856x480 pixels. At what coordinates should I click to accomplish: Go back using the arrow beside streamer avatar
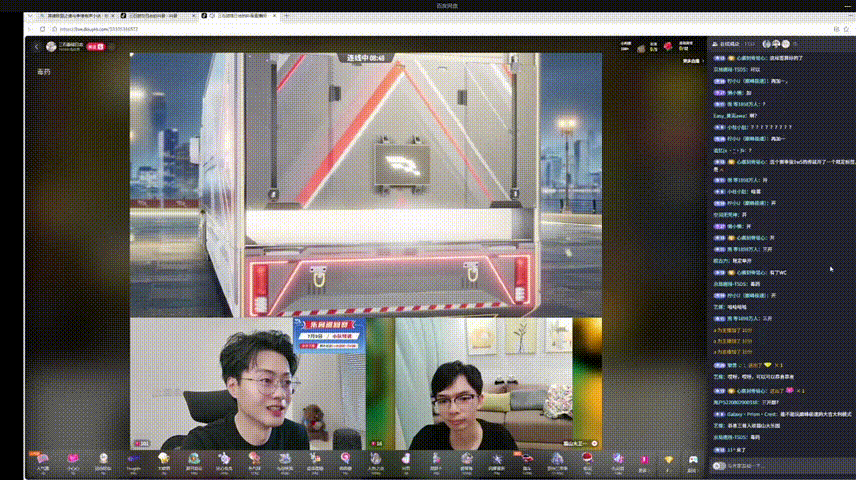[37, 47]
